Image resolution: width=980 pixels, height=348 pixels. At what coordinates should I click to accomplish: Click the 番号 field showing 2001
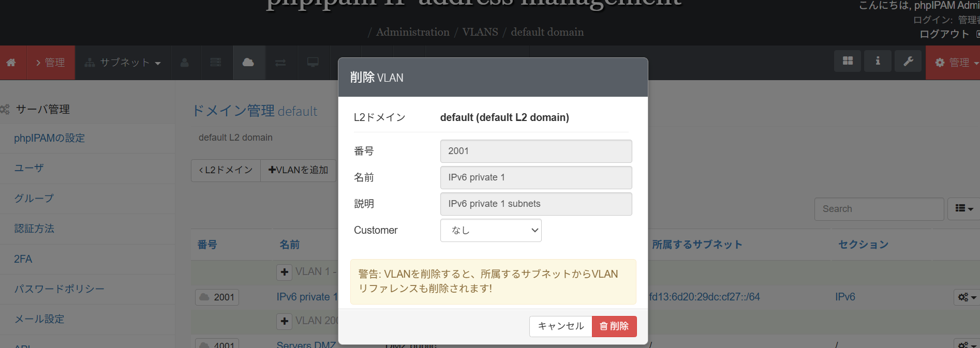coord(536,151)
